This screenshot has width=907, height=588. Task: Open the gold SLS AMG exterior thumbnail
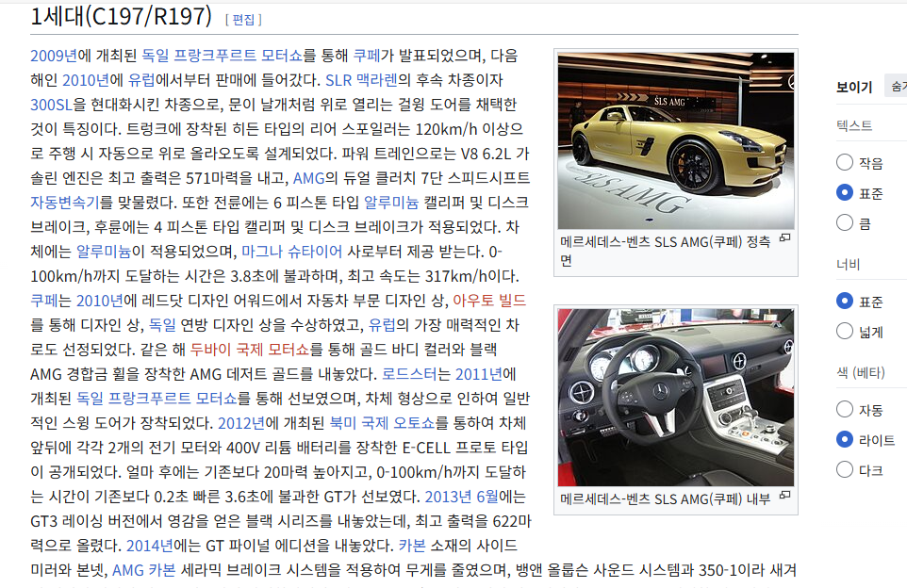(x=676, y=140)
